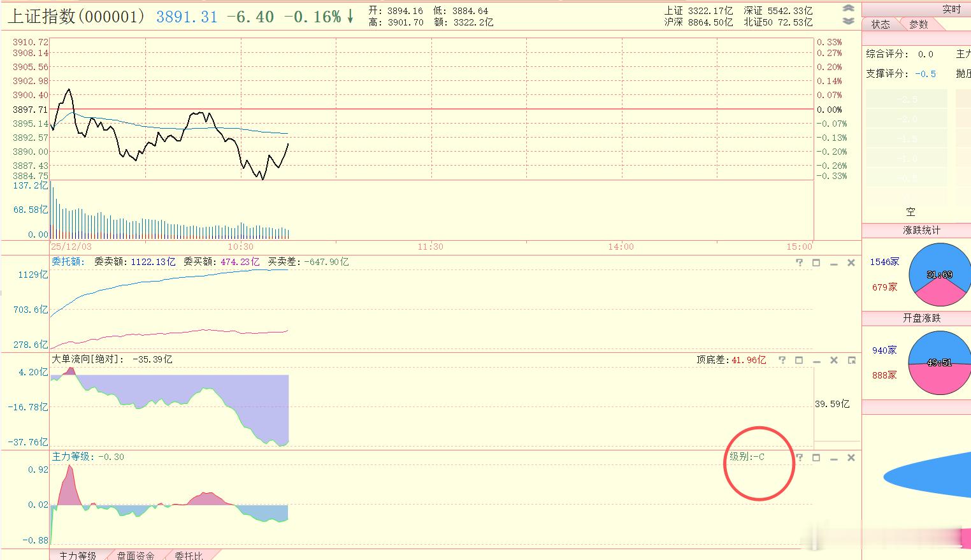Click the 888家 count
The width and height of the screenshot is (971, 560).
point(884,375)
